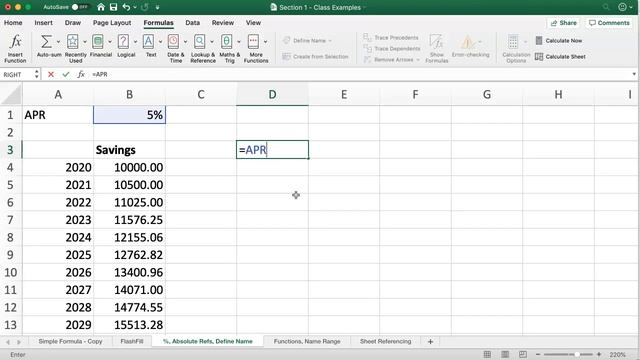Open Recently Used functions
The image size is (640, 360).
click(x=73, y=41)
